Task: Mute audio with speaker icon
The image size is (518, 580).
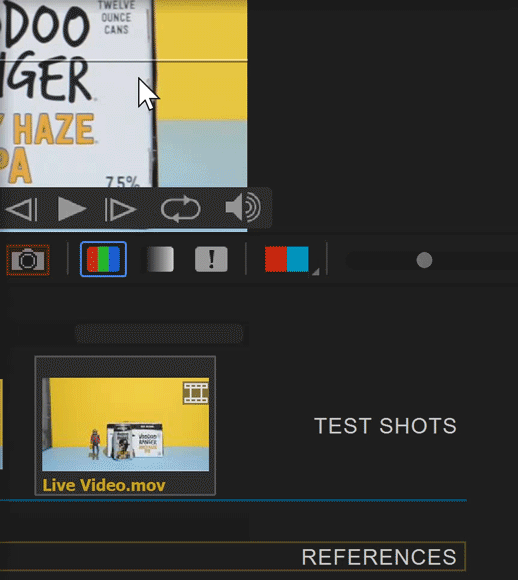Action: point(243,208)
